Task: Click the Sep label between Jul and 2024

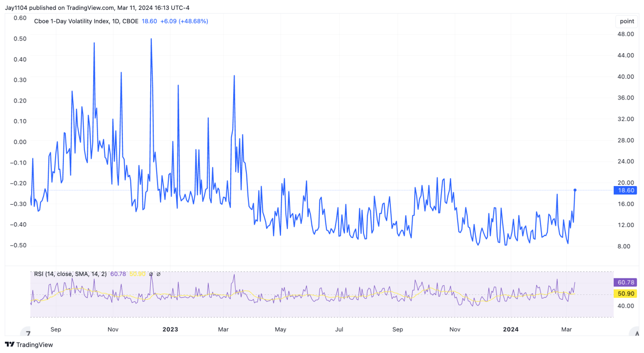Action: point(398,329)
